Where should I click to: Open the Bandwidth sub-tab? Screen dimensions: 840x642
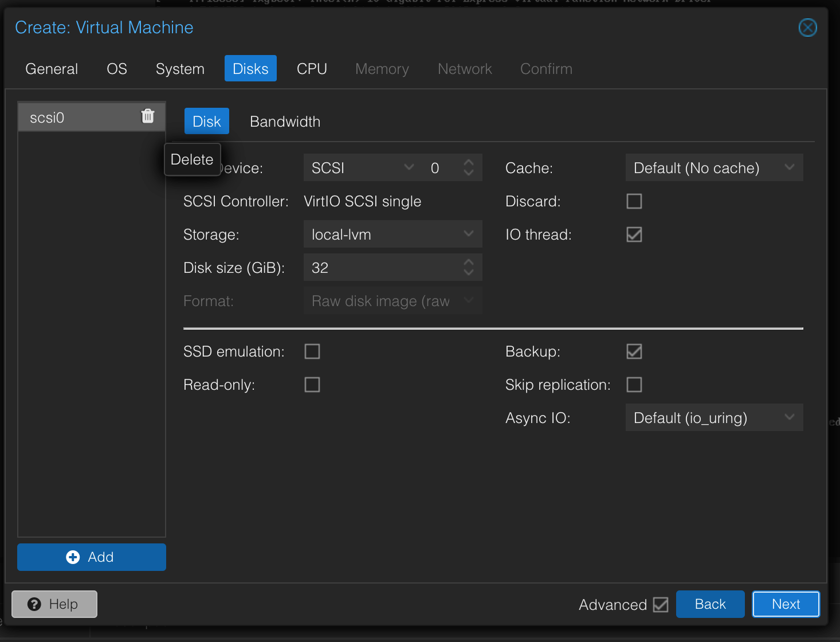pyautogui.click(x=285, y=122)
